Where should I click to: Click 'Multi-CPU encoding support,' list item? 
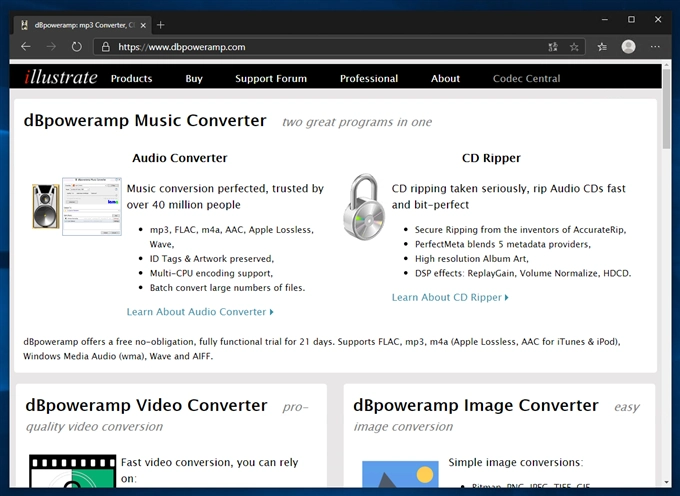click(x=211, y=274)
